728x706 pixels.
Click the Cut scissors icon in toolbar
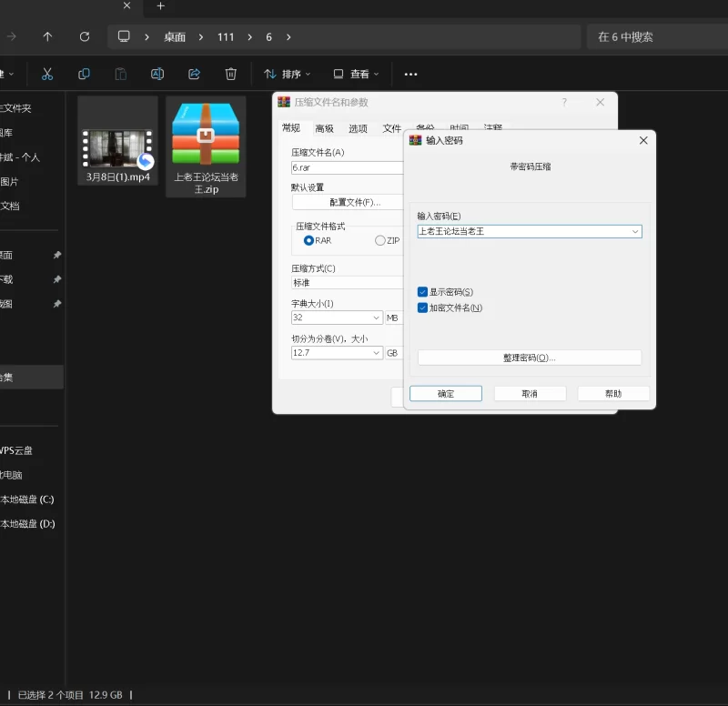tap(47, 74)
